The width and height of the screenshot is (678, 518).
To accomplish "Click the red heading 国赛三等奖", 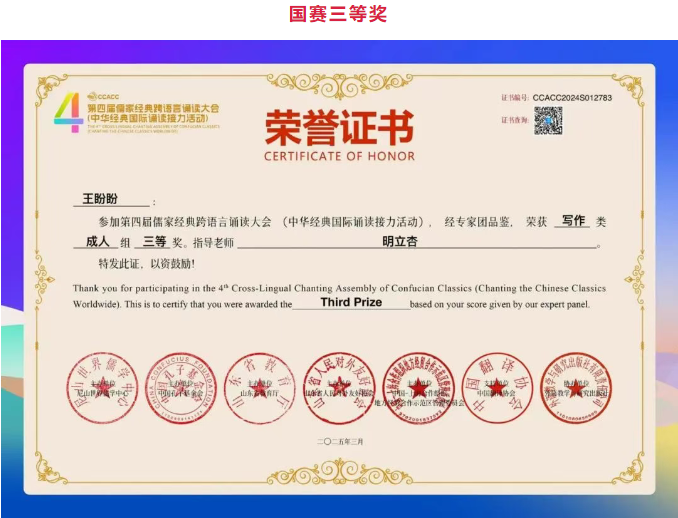I will point(338,14).
